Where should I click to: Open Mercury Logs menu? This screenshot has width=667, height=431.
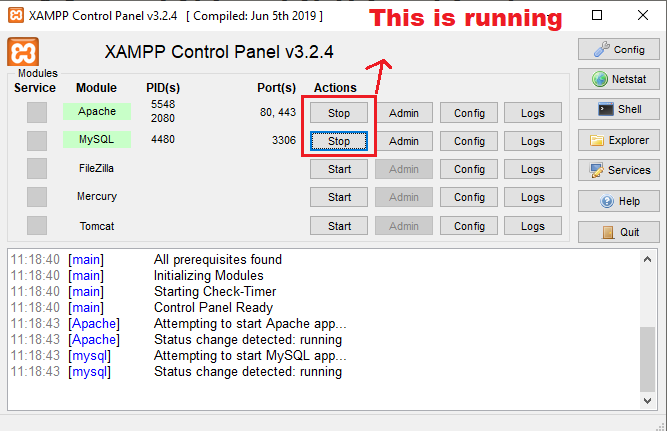(x=533, y=197)
